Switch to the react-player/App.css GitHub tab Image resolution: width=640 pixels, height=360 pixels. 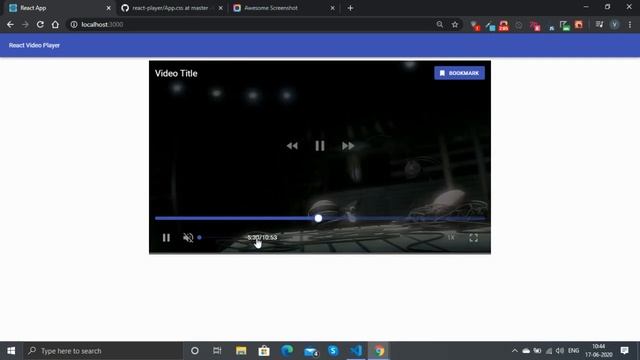pos(171,8)
